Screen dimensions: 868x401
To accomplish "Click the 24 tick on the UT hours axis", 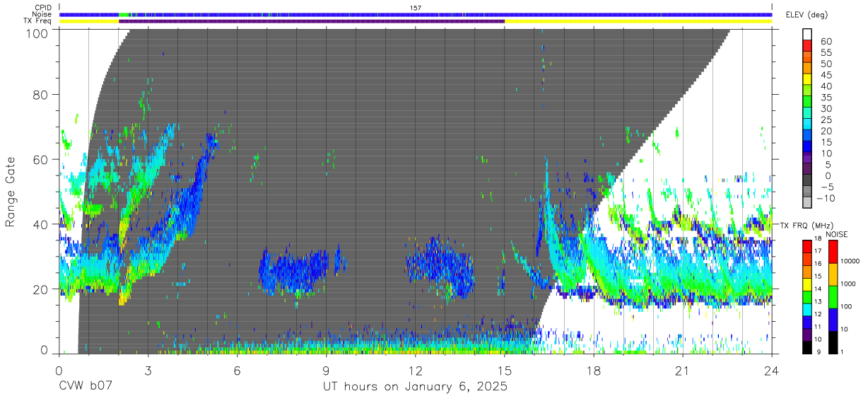I will click(x=772, y=370).
